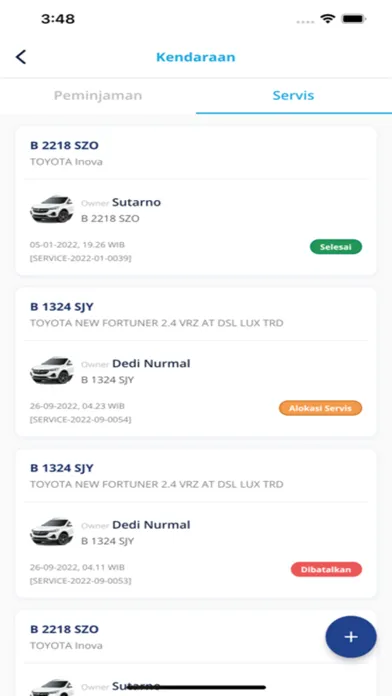Tap the orange Alokasi Servis badge
This screenshot has width=392, height=696.
click(x=321, y=408)
